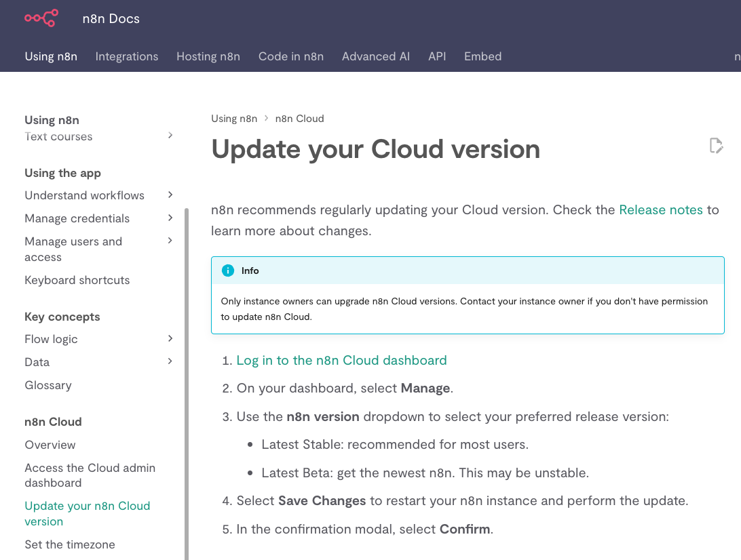Follow the Log in to n8n Cloud dashboard link
The image size is (741, 560).
[341, 360]
